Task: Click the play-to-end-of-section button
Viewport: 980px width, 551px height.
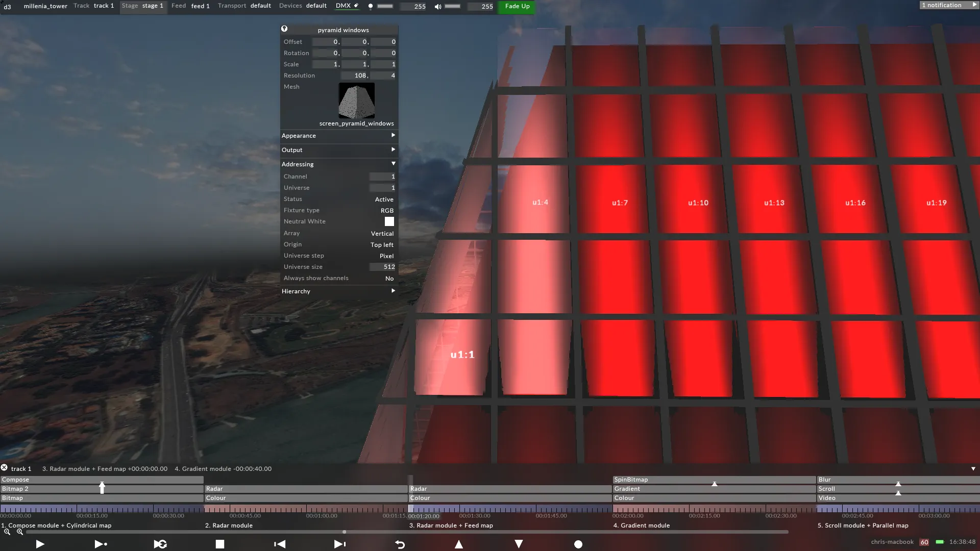Action: [x=101, y=544]
